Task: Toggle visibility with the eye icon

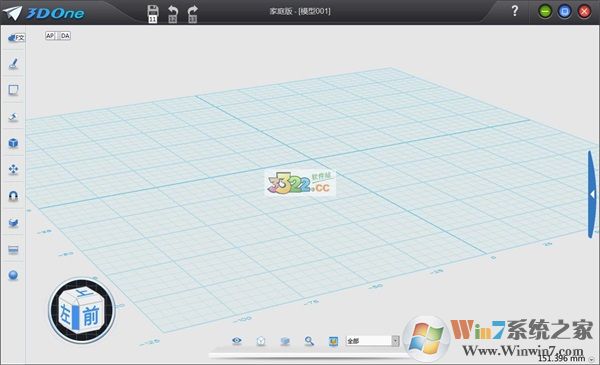Action: (237, 341)
